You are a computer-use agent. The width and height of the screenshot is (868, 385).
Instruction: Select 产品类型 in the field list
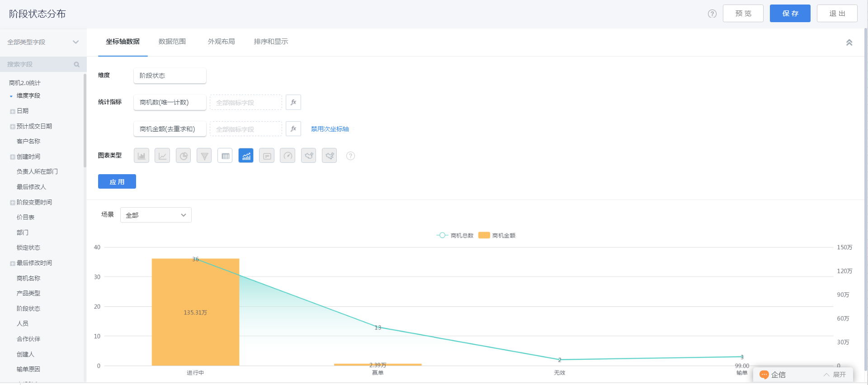point(28,294)
